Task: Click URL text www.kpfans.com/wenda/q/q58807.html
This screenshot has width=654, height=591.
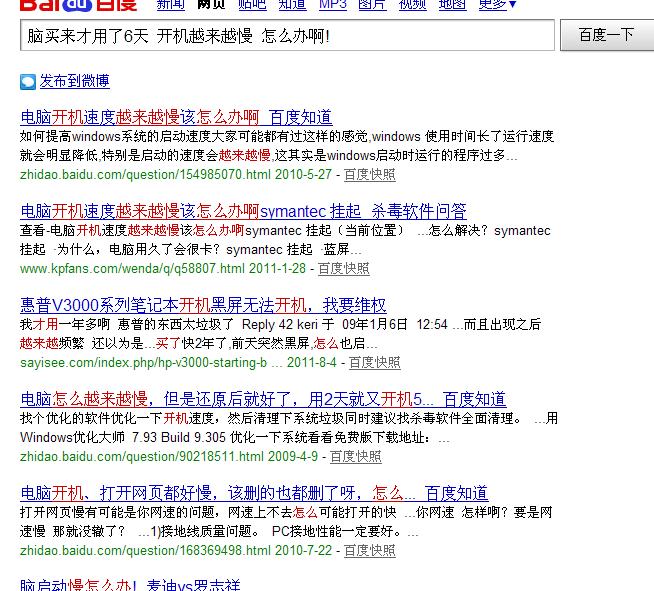Action: click(x=132, y=268)
